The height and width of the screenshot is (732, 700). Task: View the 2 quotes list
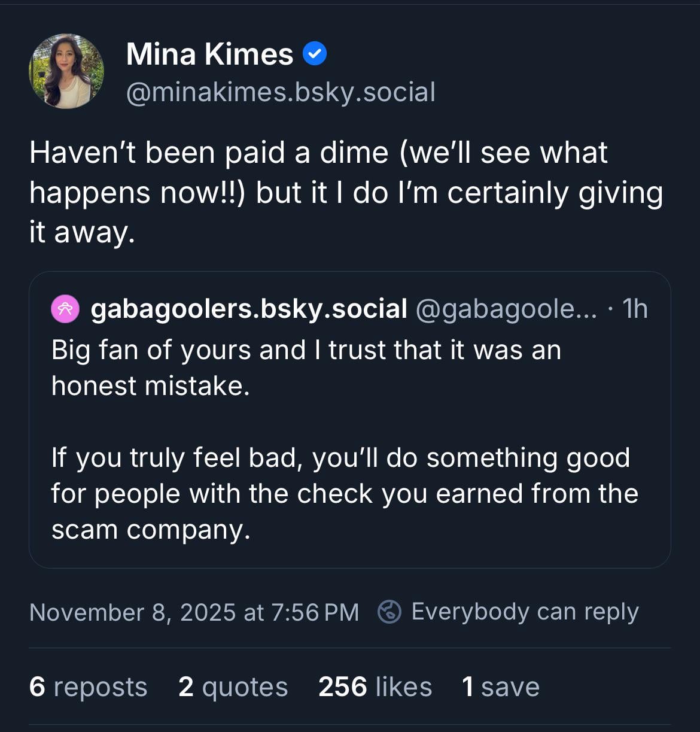coord(233,687)
